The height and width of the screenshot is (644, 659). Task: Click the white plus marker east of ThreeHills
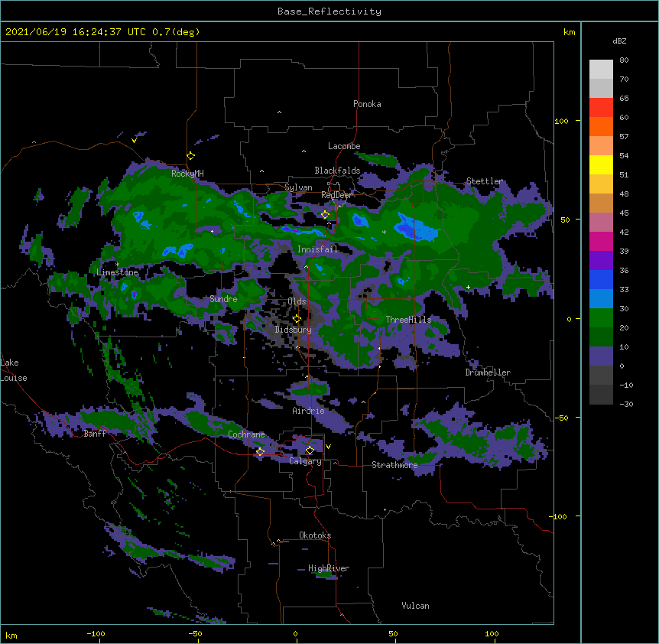coord(468,287)
